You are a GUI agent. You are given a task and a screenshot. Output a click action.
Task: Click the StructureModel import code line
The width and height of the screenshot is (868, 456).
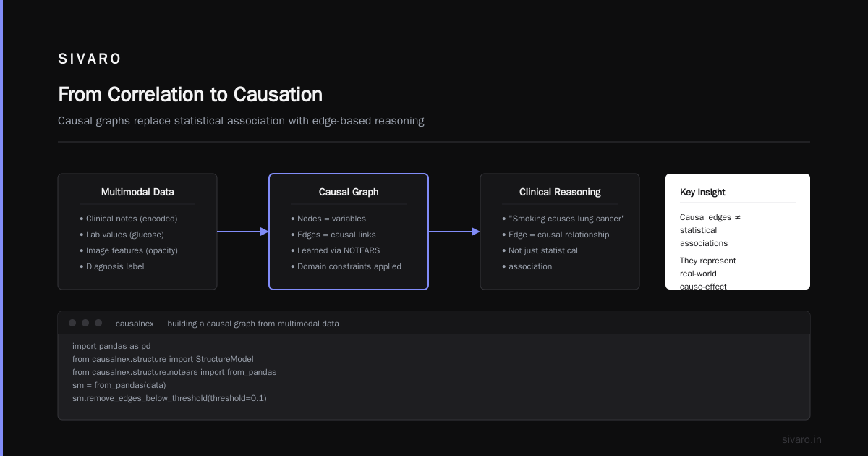click(163, 359)
